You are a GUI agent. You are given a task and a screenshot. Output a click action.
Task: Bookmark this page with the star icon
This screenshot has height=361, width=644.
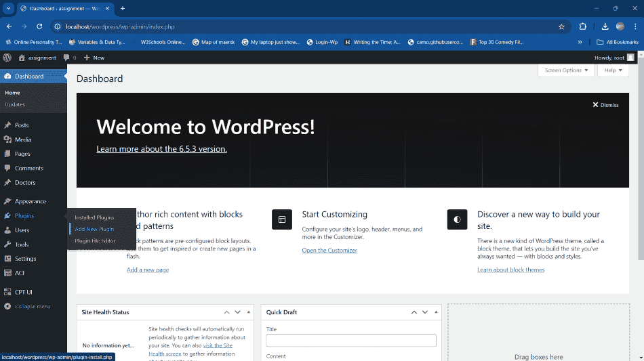pyautogui.click(x=561, y=26)
